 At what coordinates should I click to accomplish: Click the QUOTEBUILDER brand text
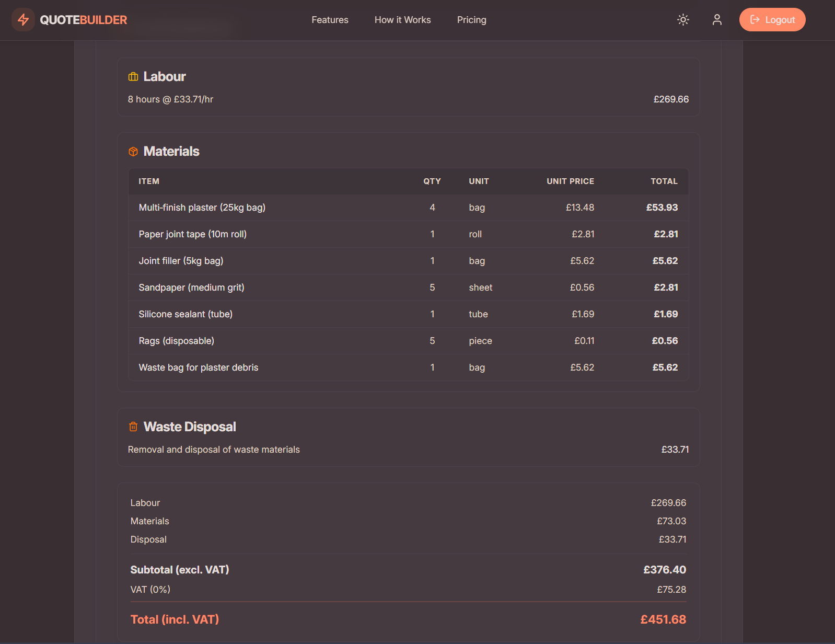point(84,20)
